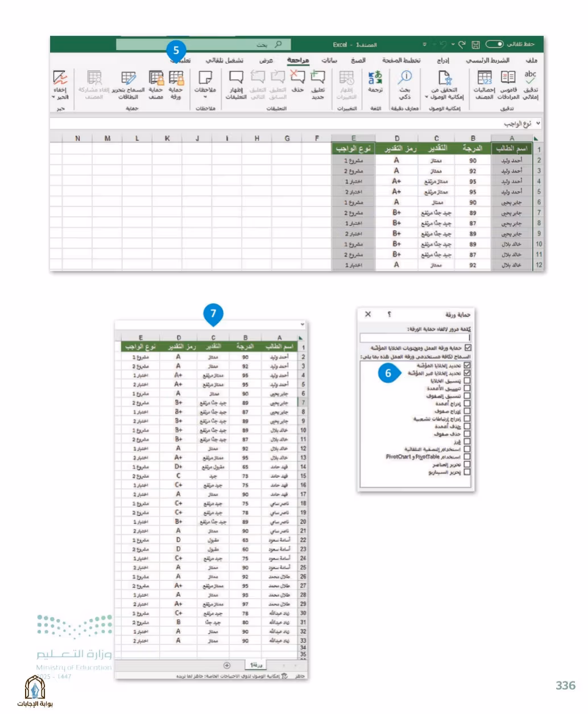Open the Page Layout (تخطيط الصفحة) tab
The width and height of the screenshot is (588, 714).
click(x=401, y=60)
